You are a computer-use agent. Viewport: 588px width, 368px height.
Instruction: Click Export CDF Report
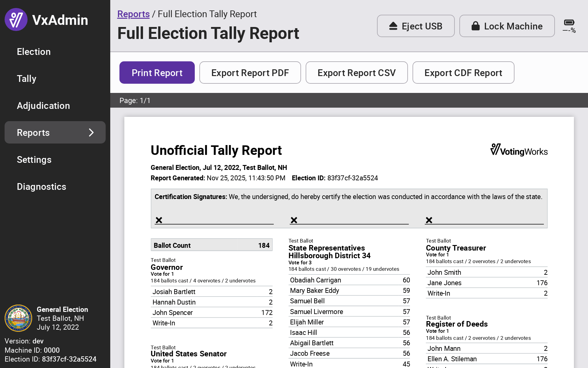(463, 73)
